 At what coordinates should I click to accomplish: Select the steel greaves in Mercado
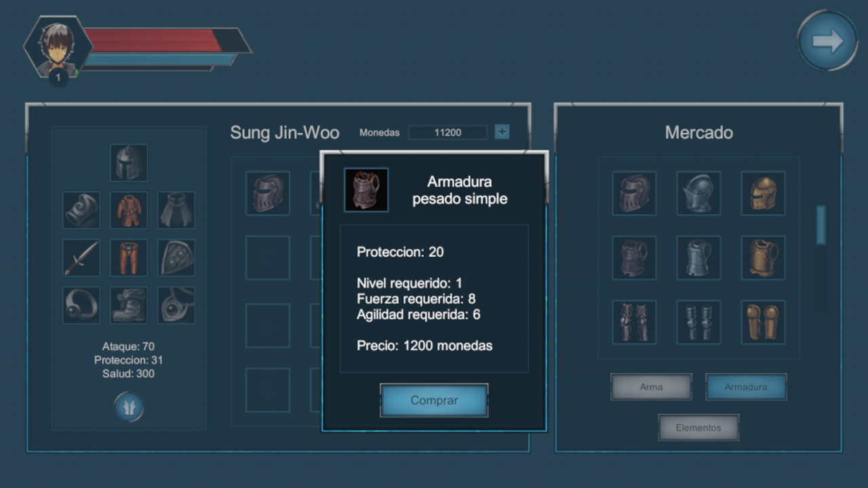click(698, 322)
